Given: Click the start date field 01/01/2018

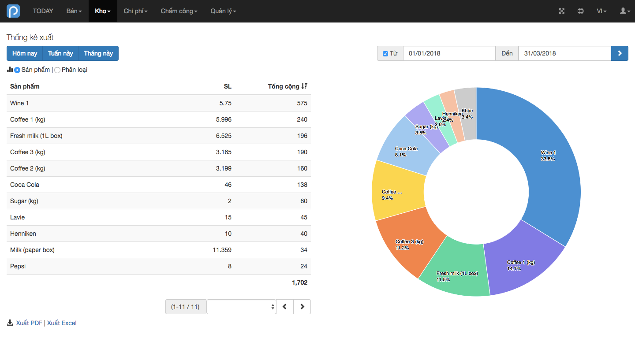Looking at the screenshot, I should [x=449, y=53].
